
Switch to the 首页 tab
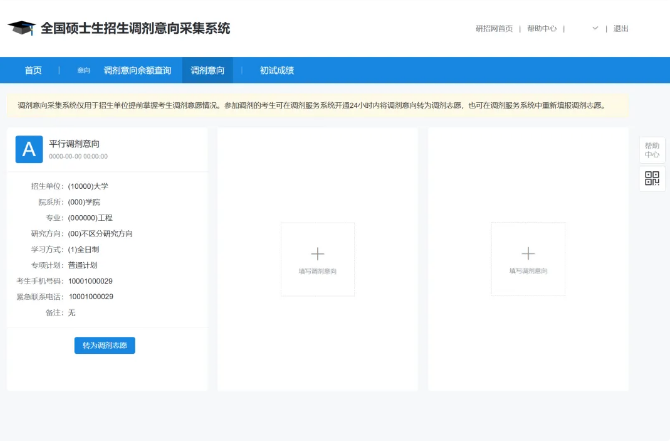(33, 70)
